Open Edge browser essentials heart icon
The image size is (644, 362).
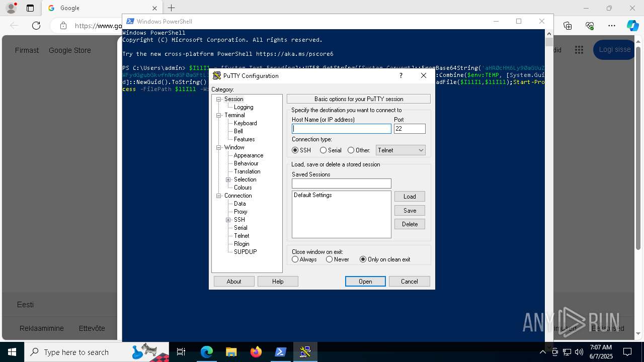590,26
